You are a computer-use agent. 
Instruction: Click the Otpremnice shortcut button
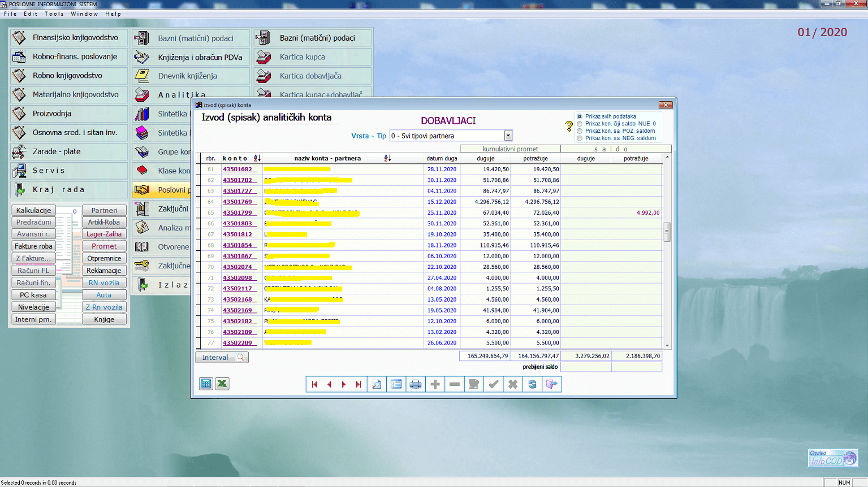pos(104,258)
